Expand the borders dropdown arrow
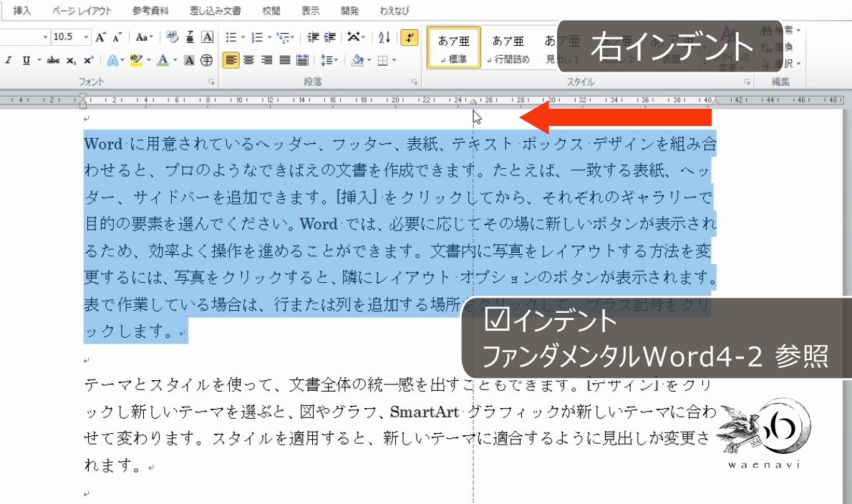 pyautogui.click(x=394, y=59)
